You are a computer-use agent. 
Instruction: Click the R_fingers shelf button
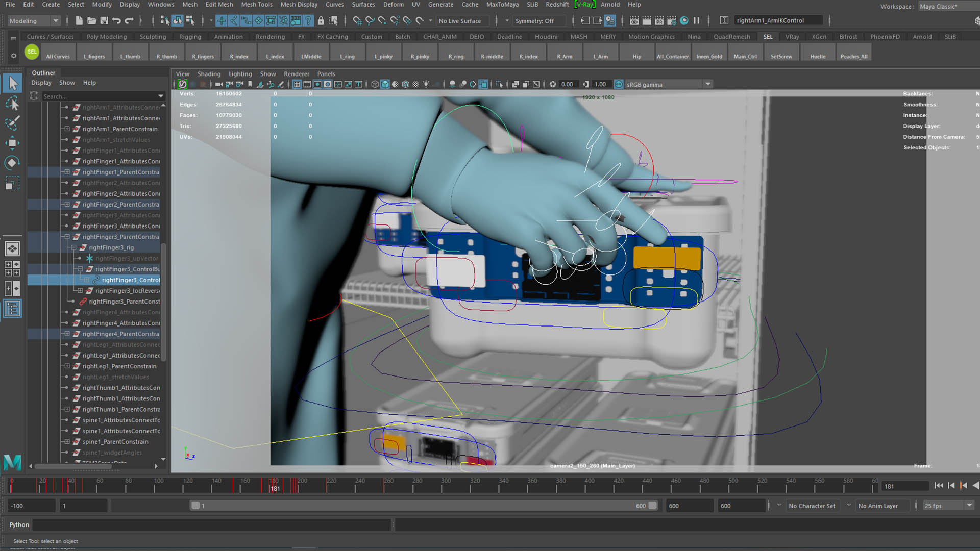click(203, 53)
